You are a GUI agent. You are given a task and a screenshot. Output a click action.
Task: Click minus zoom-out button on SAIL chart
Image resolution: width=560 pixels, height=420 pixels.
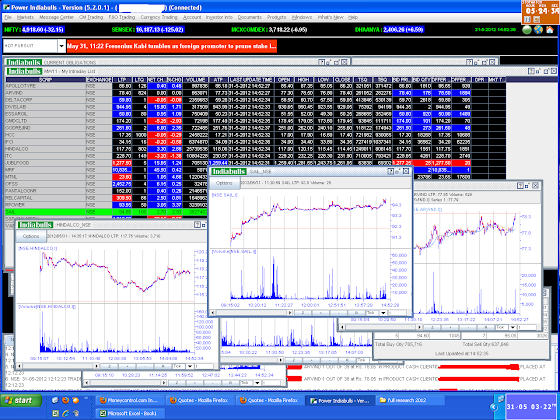(x=338, y=313)
